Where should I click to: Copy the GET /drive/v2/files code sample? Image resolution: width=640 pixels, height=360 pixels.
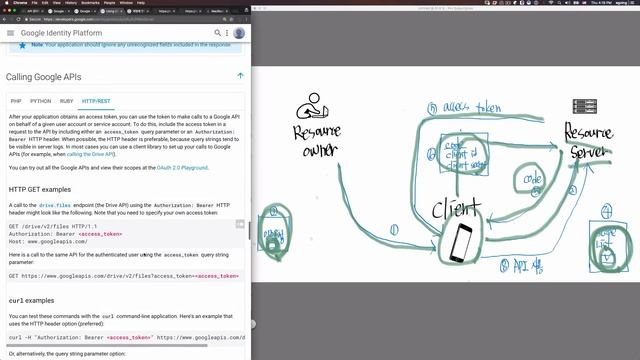(x=240, y=224)
